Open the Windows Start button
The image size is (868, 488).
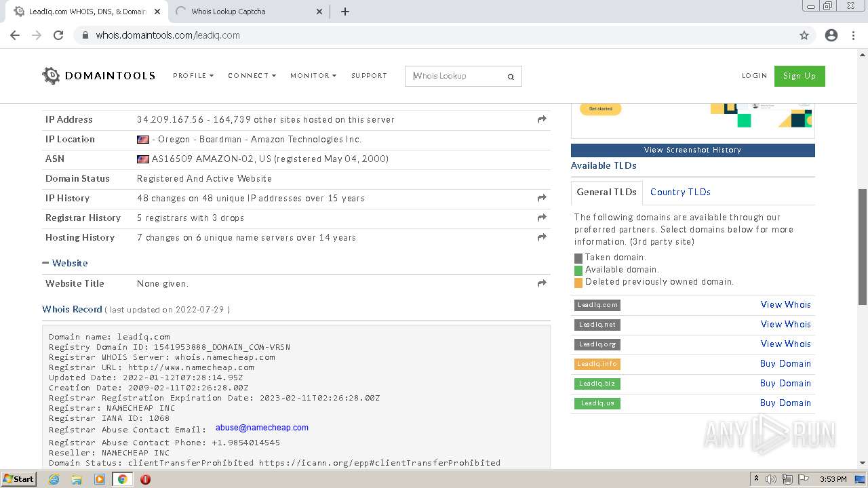18,479
